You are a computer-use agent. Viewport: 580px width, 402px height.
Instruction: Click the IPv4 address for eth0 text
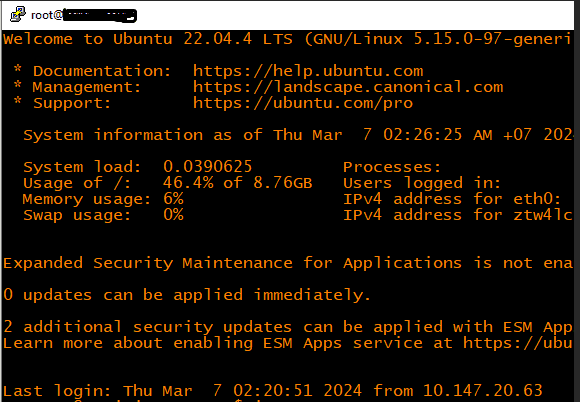pyautogui.click(x=452, y=199)
